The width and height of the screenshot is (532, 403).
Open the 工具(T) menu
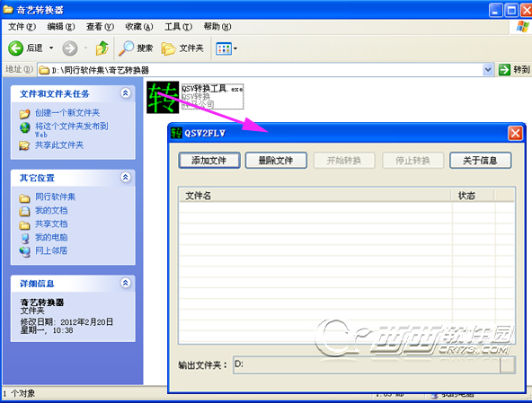coord(178,26)
